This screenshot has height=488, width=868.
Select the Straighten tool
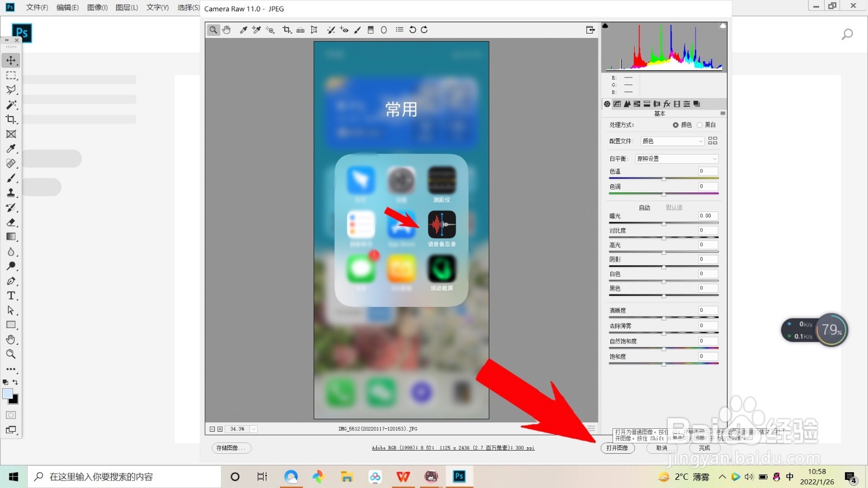(301, 30)
